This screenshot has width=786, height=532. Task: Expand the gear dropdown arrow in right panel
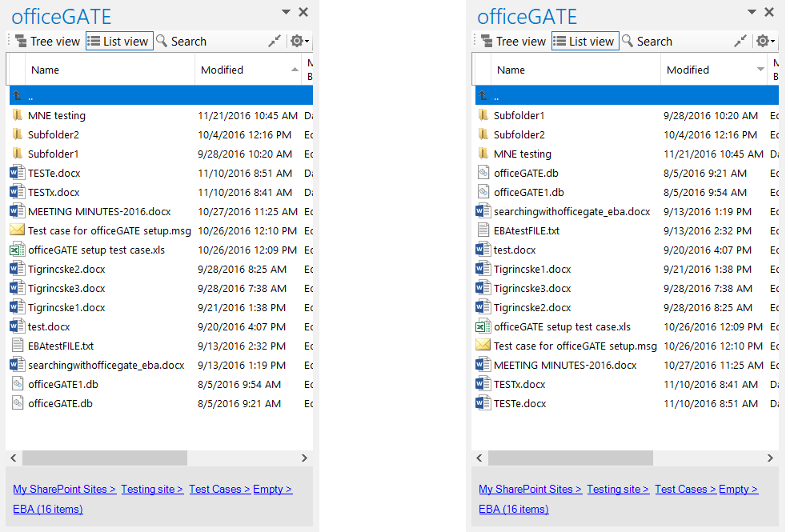(x=773, y=42)
